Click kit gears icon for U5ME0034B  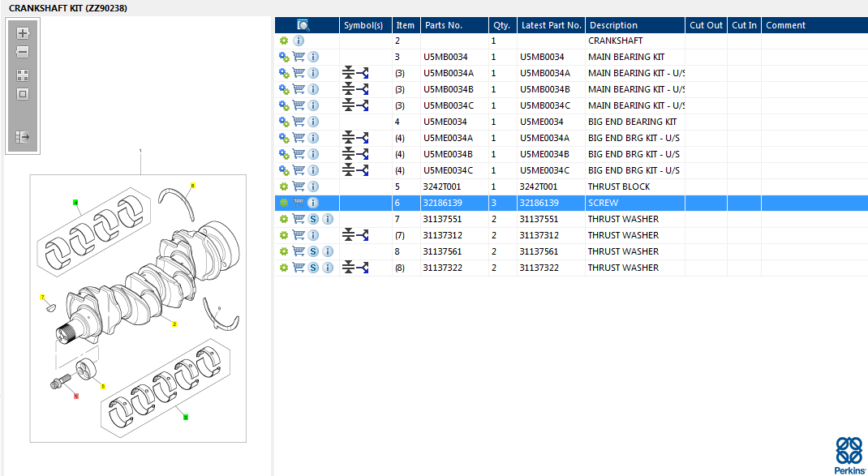click(x=284, y=154)
